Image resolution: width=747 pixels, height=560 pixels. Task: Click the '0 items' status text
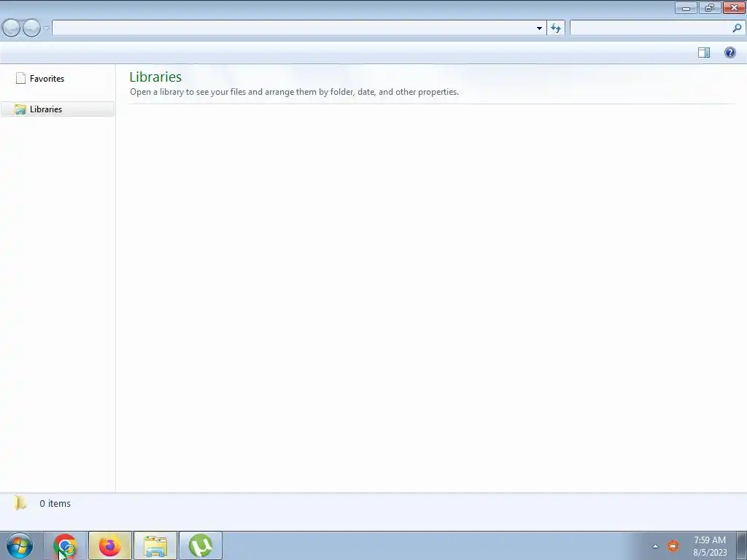[55, 503]
